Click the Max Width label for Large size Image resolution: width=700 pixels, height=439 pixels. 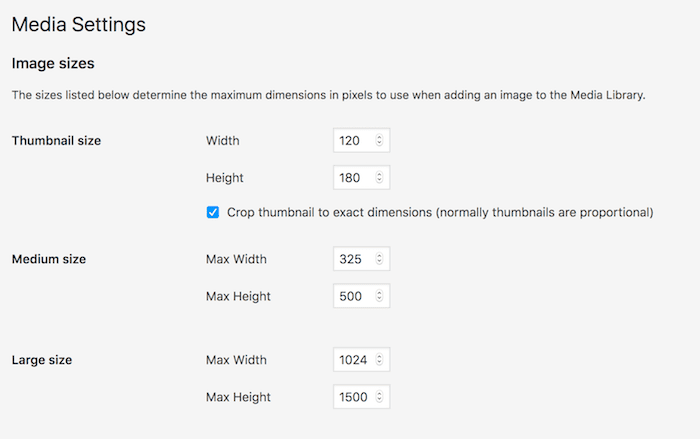point(237,360)
